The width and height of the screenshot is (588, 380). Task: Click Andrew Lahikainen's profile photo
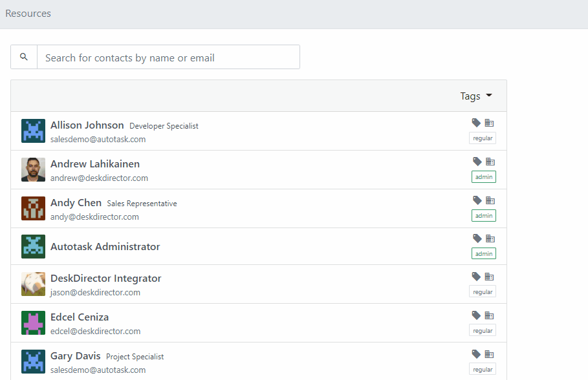(x=34, y=170)
